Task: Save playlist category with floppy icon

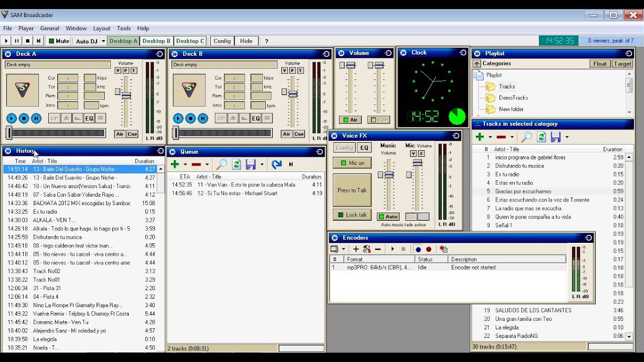Action: point(556,137)
